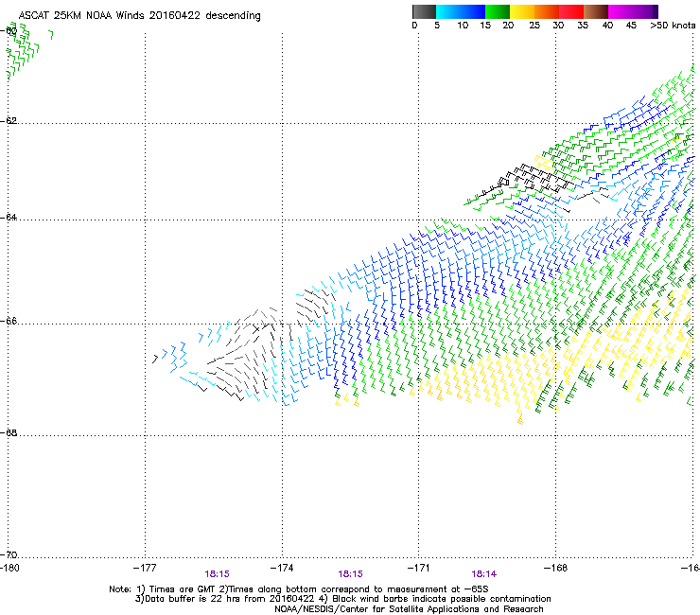The height and width of the screenshot is (615, 700).
Task: Pick the brown 35-40 knots color segment
Action: pyautogui.click(x=596, y=11)
